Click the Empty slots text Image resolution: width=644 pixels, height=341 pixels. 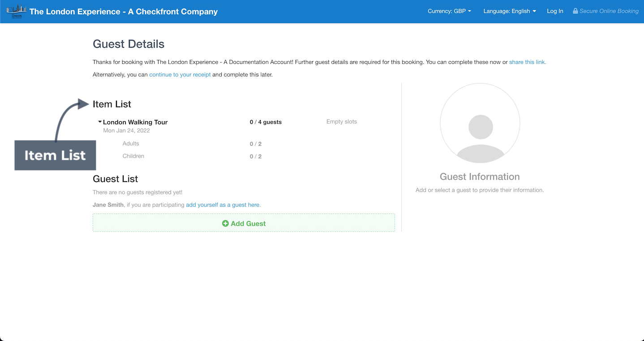[x=342, y=122]
